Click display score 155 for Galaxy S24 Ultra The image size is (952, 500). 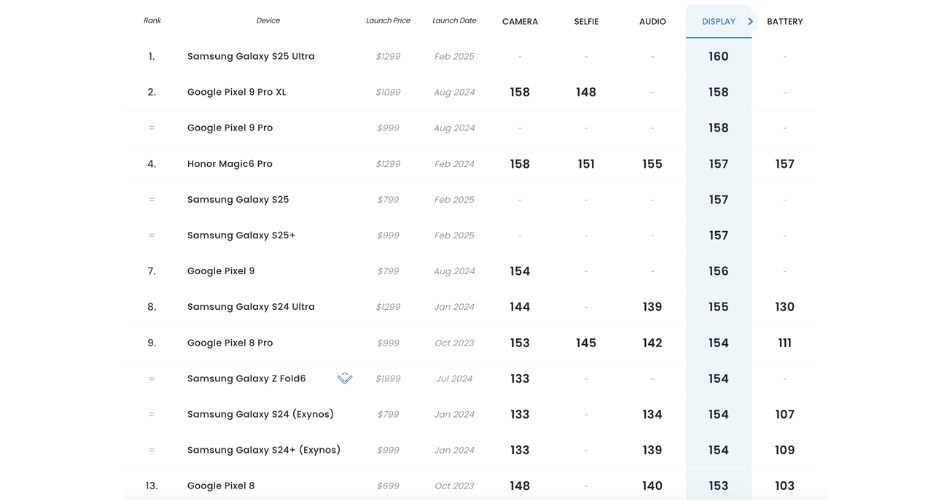(718, 307)
